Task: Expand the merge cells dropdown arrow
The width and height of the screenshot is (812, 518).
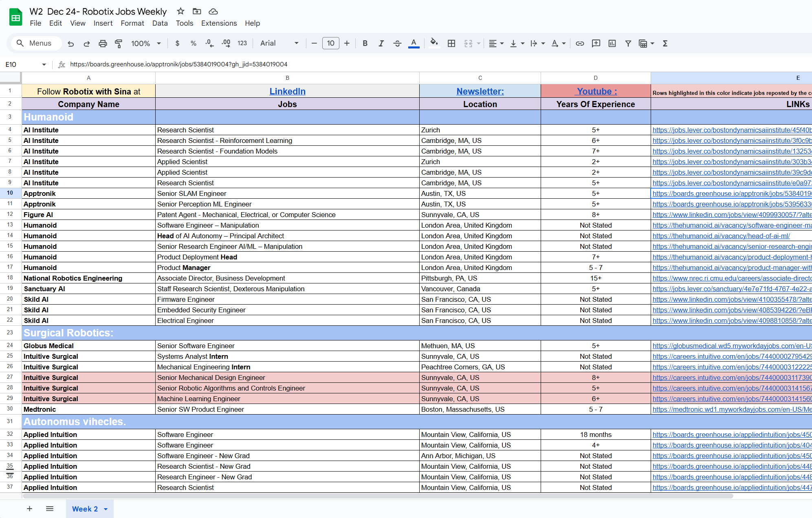Action: point(479,44)
